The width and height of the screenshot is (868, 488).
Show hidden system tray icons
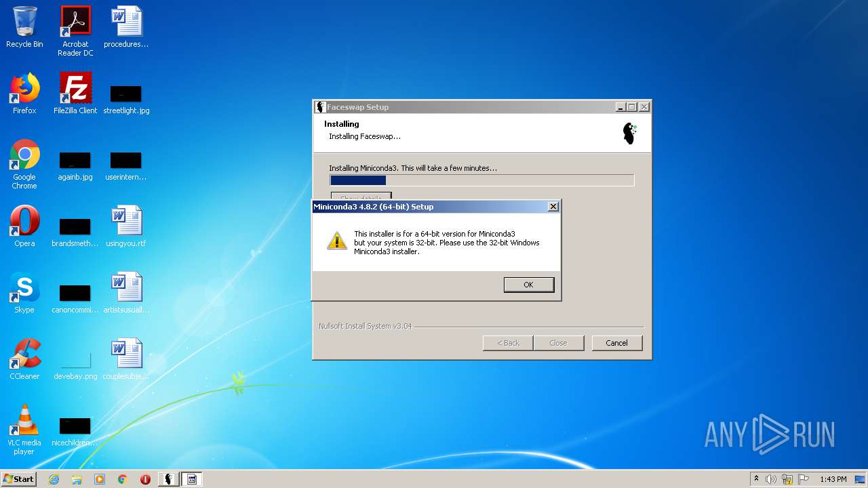pos(756,479)
